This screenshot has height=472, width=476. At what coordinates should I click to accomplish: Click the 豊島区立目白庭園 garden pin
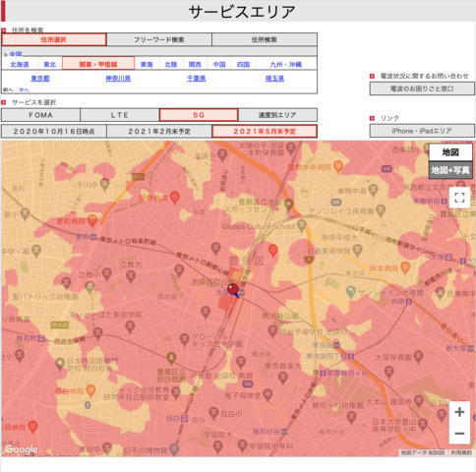171,358
